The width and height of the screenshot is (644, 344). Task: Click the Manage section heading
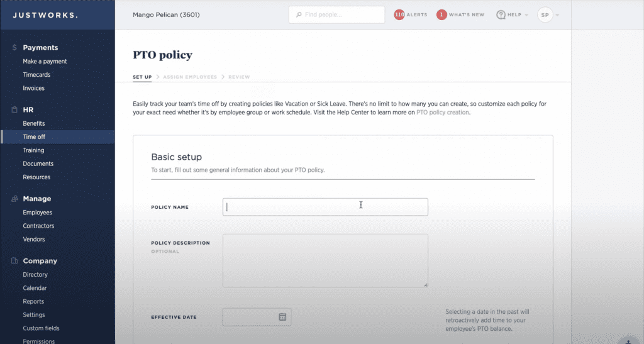coord(37,199)
